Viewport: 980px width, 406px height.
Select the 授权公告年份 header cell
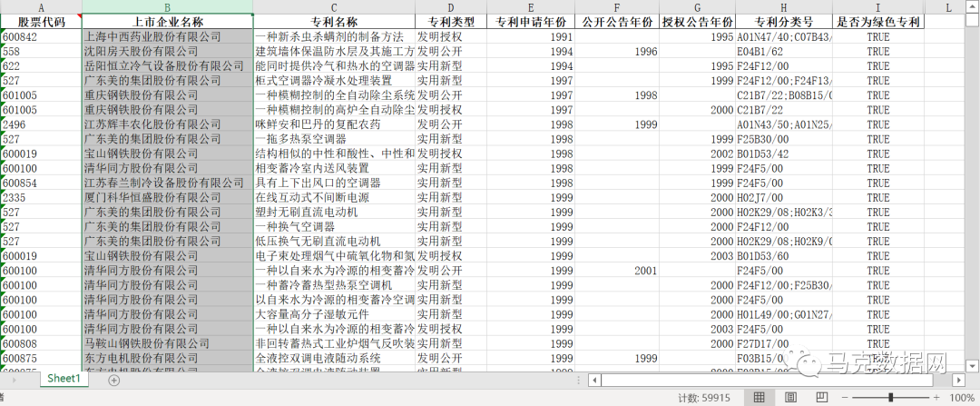698,22
